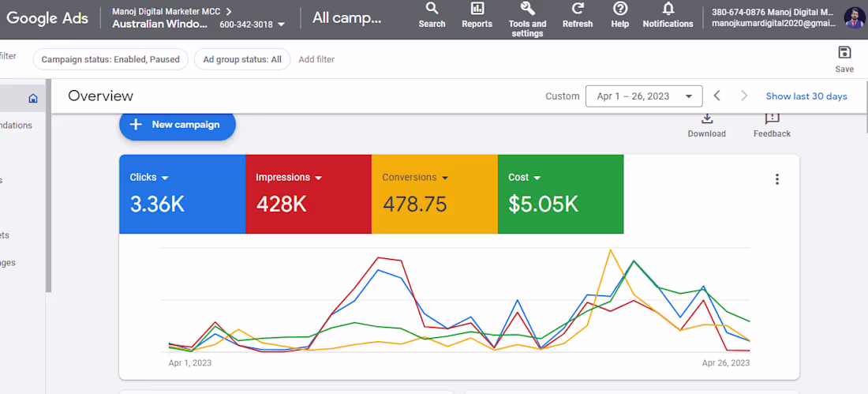Refresh the account data
This screenshot has width=868, height=394.
[x=578, y=15]
